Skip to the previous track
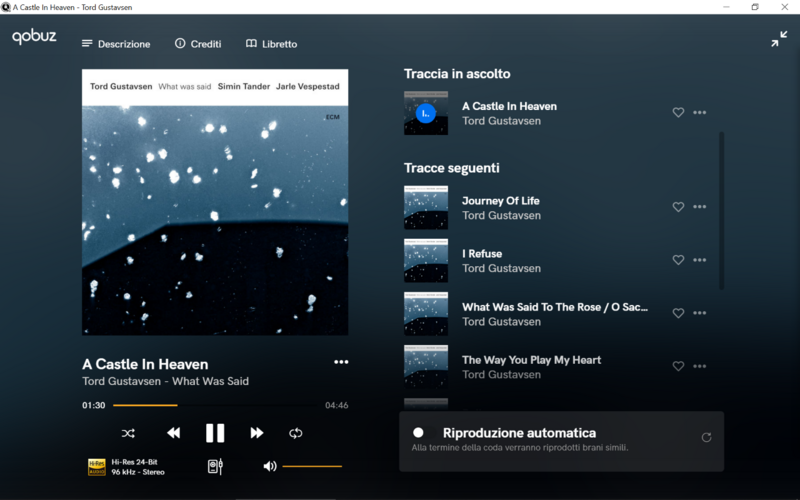The width and height of the screenshot is (800, 500). pyautogui.click(x=173, y=433)
